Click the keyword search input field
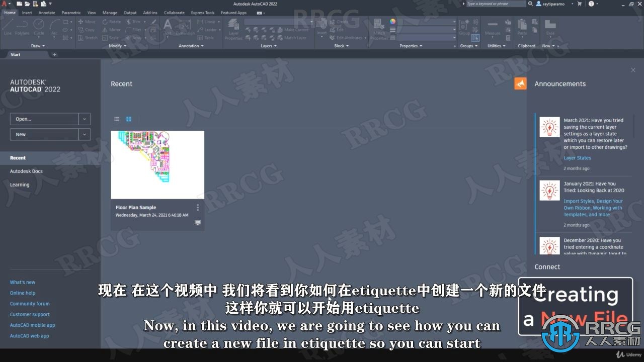Image resolution: width=644 pixels, height=362 pixels. [496, 4]
